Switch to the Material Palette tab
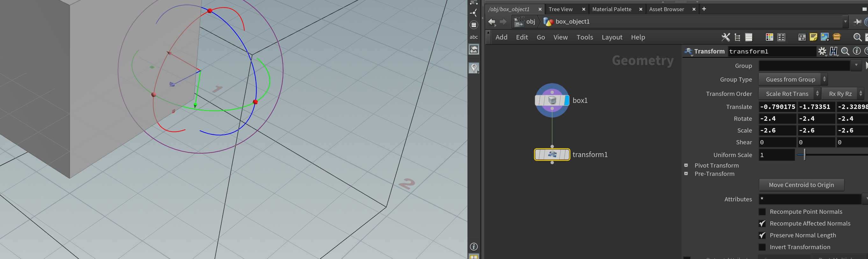The image size is (868, 259). (611, 9)
